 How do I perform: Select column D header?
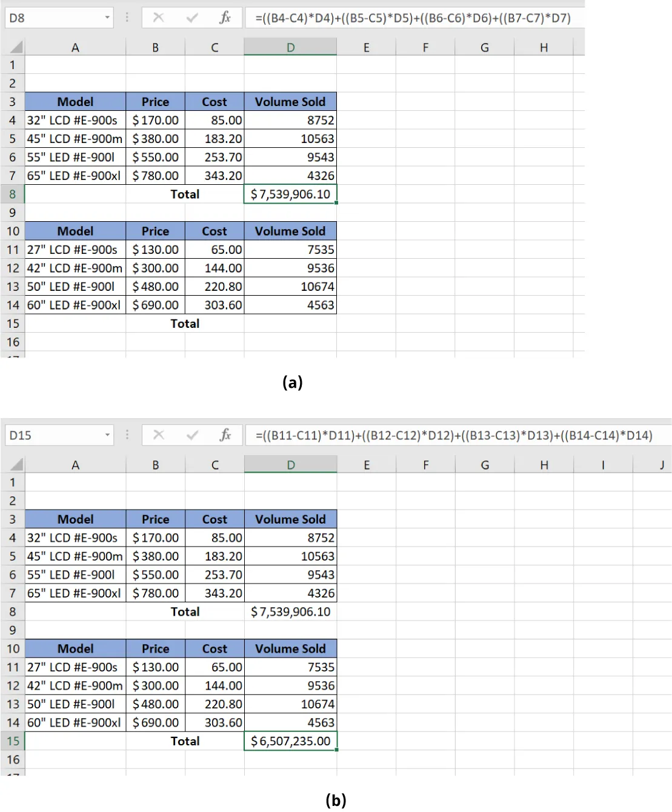290,46
